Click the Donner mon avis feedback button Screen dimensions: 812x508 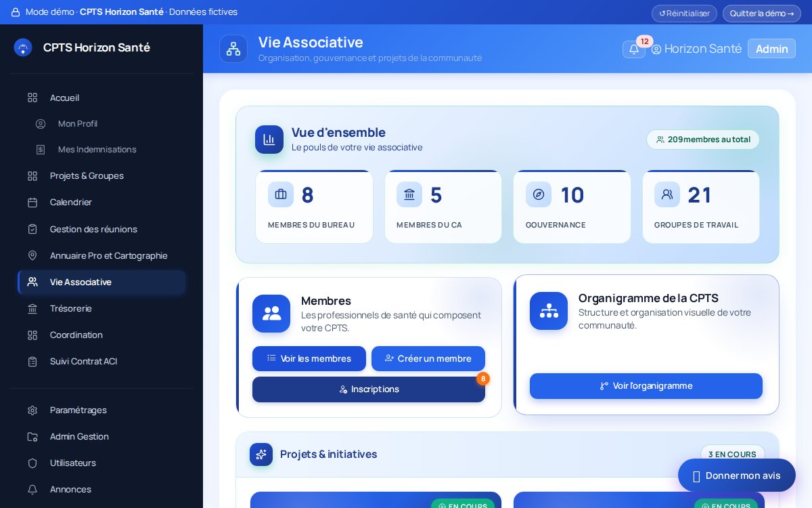[x=737, y=475]
